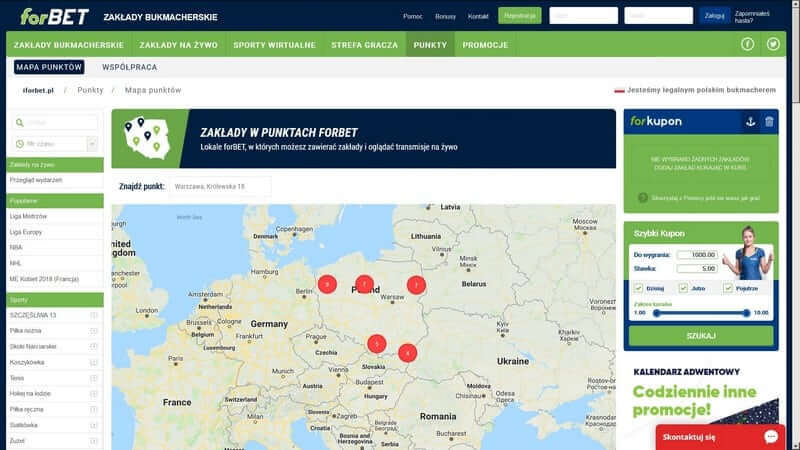Open ZAKŁADY BUKMACHERSKIE menu item

(69, 45)
